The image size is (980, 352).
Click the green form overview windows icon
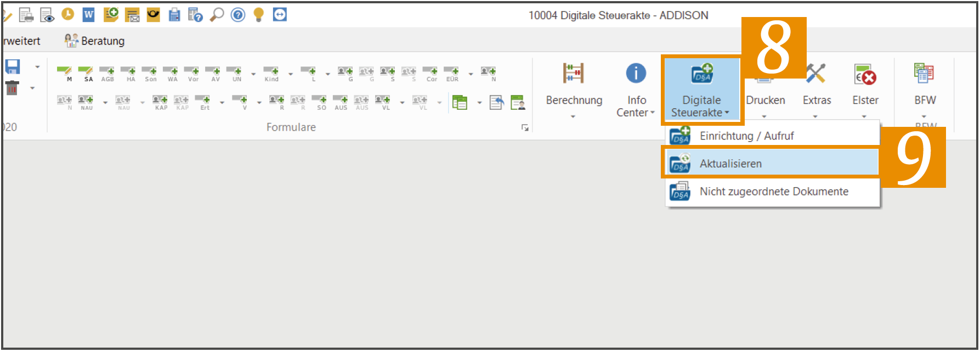[460, 102]
